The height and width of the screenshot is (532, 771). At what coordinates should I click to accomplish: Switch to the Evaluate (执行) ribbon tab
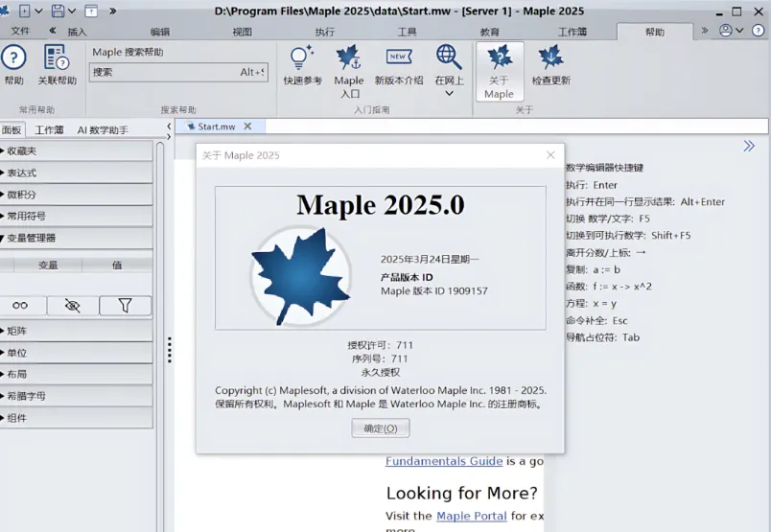coord(324,32)
